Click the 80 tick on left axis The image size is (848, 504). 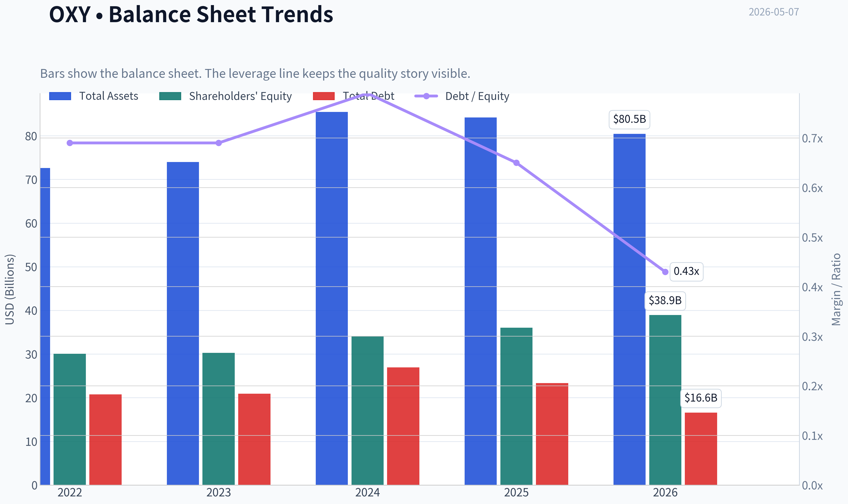[31, 137]
